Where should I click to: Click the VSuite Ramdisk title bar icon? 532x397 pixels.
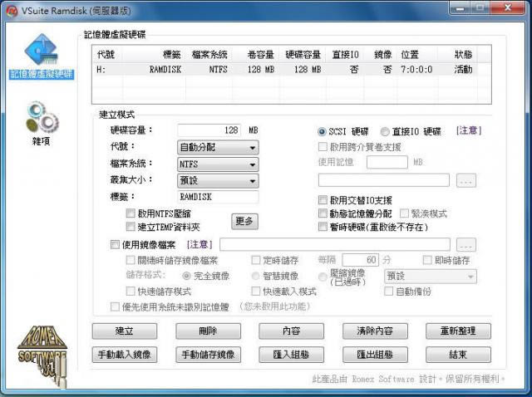(12, 11)
